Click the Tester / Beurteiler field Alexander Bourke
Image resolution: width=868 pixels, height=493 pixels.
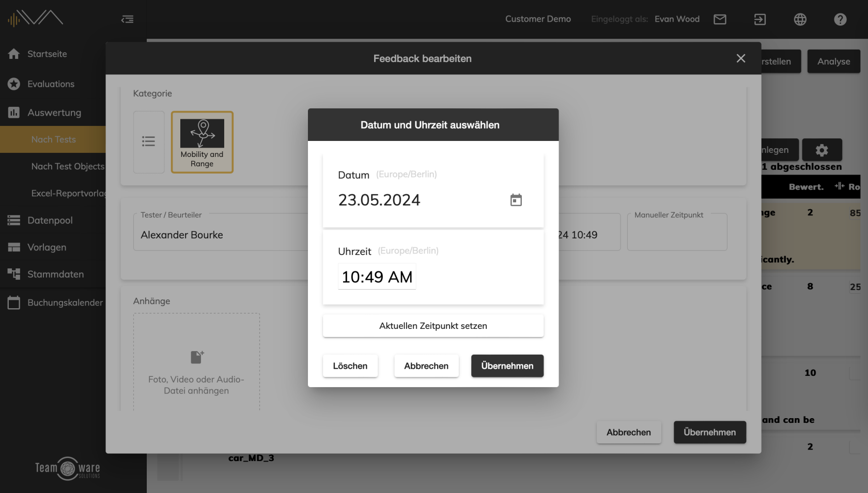click(221, 232)
